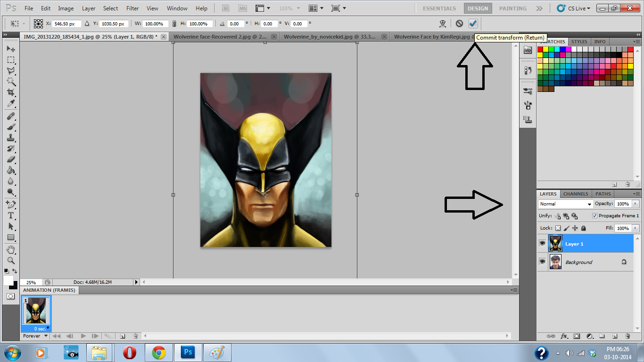Image resolution: width=644 pixels, height=362 pixels.
Task: Cancel transform with the circle-slash icon
Action: tap(459, 23)
